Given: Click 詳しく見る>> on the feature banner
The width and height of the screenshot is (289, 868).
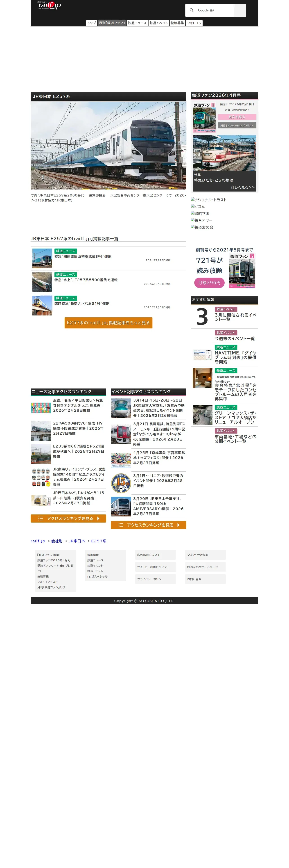Looking at the screenshot, I should (x=243, y=187).
